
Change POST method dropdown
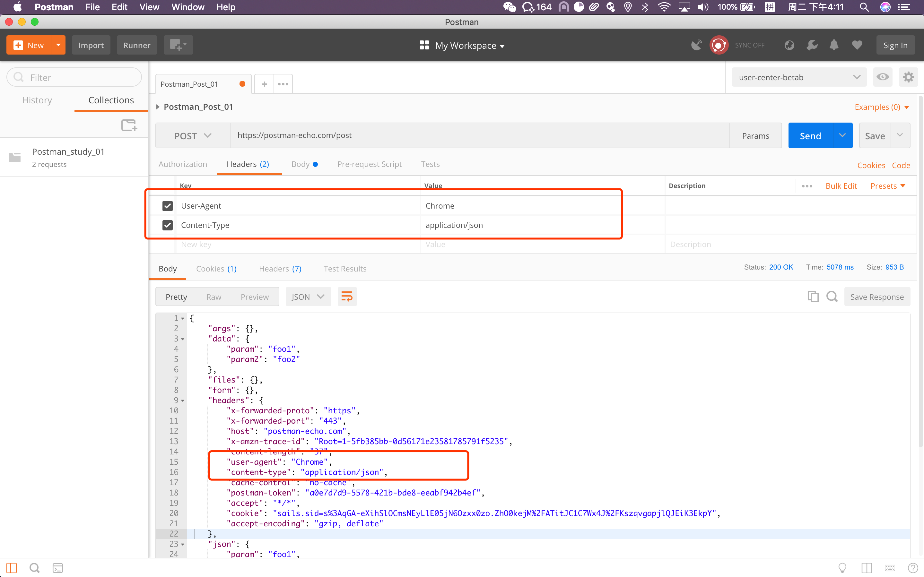tap(193, 135)
